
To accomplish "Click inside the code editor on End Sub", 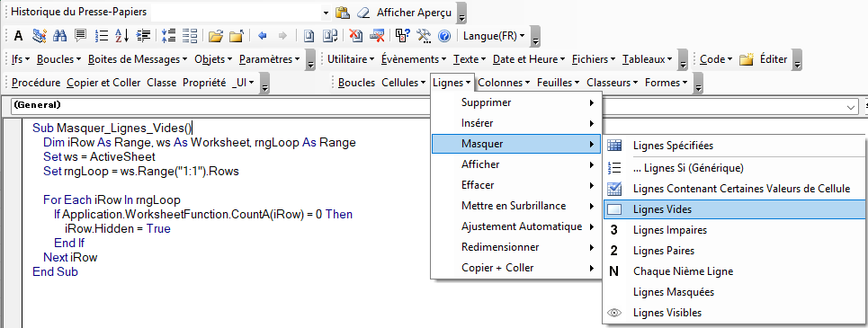I will pos(56,271).
